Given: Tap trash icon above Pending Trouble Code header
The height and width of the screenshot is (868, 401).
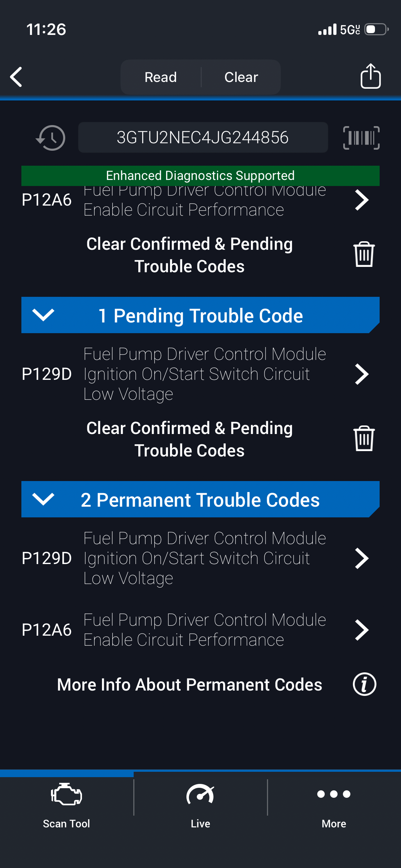Looking at the screenshot, I should coord(364,254).
